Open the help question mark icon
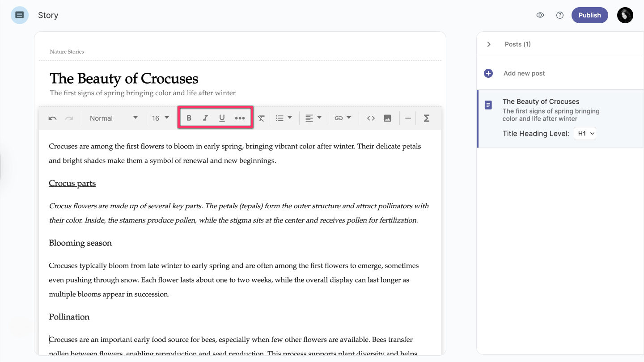The width and height of the screenshot is (644, 362). pyautogui.click(x=559, y=15)
